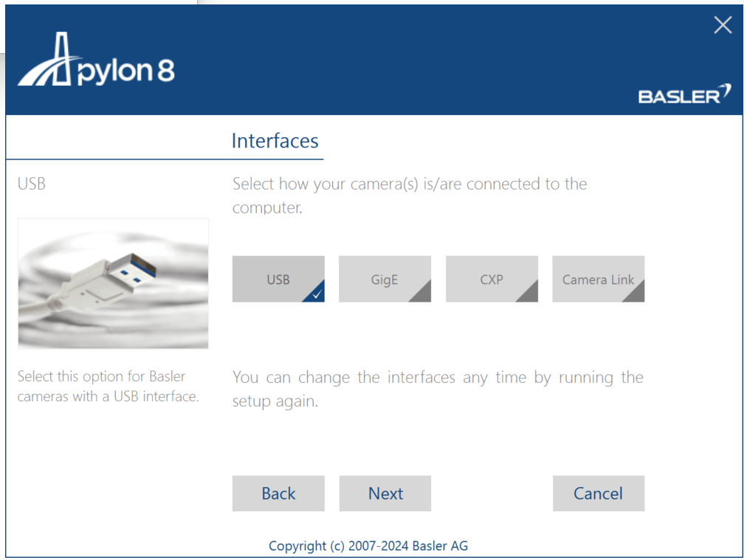Enable the Camera Link interface option
This screenshot has width=747, height=560.
click(x=597, y=279)
